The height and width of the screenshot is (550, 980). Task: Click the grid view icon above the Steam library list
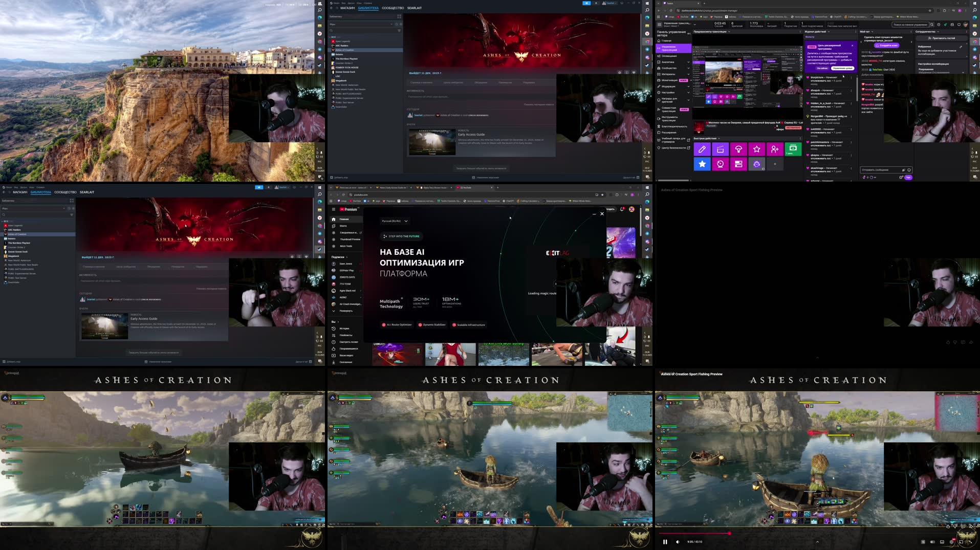[399, 17]
